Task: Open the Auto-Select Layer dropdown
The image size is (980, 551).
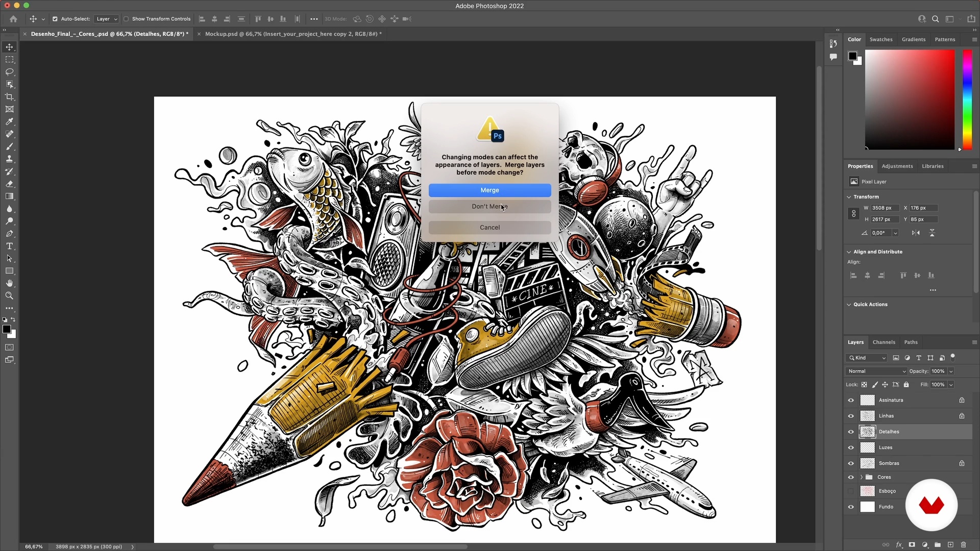Action: (107, 19)
